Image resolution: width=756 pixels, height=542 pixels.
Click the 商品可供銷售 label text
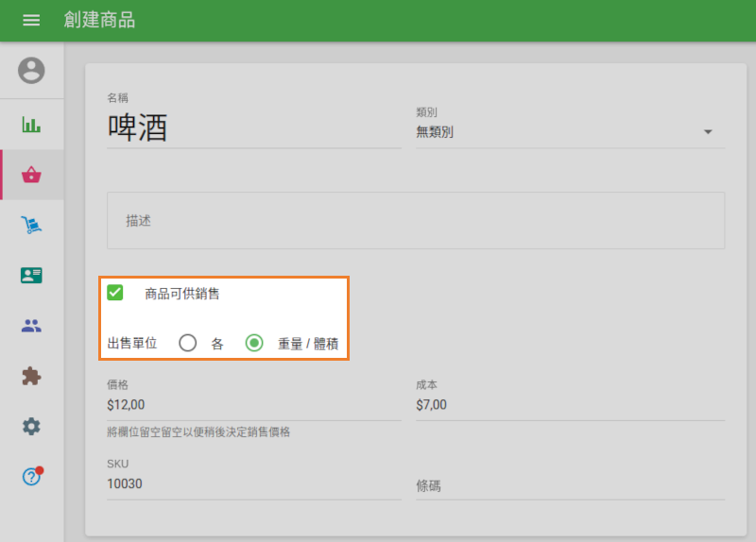click(x=182, y=294)
